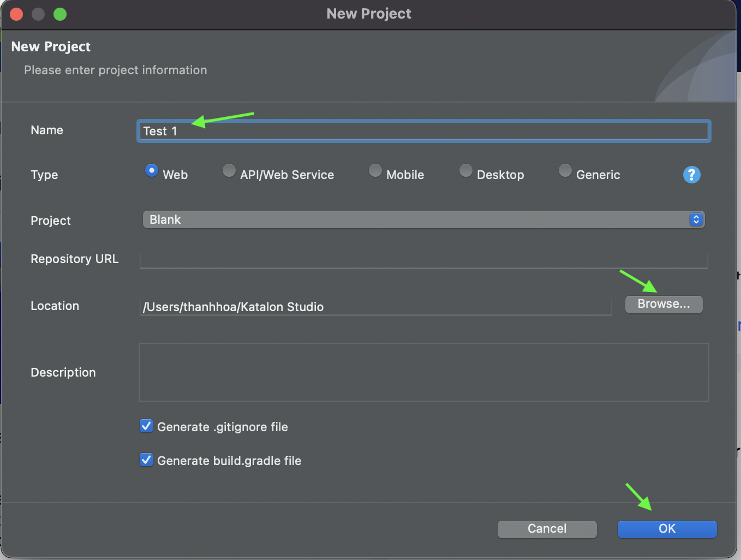The image size is (741, 560).
Task: Focus the Name field containing Test 1
Action: (423, 131)
